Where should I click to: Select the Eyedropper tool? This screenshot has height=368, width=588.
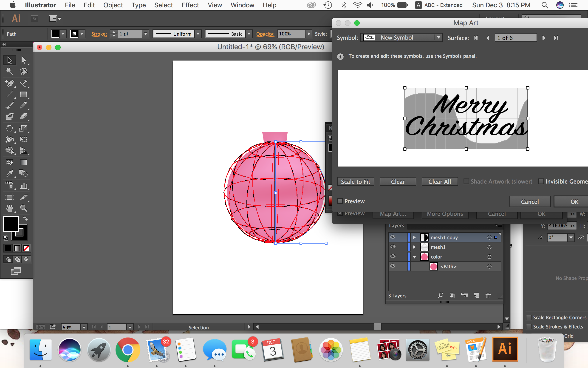tap(9, 173)
